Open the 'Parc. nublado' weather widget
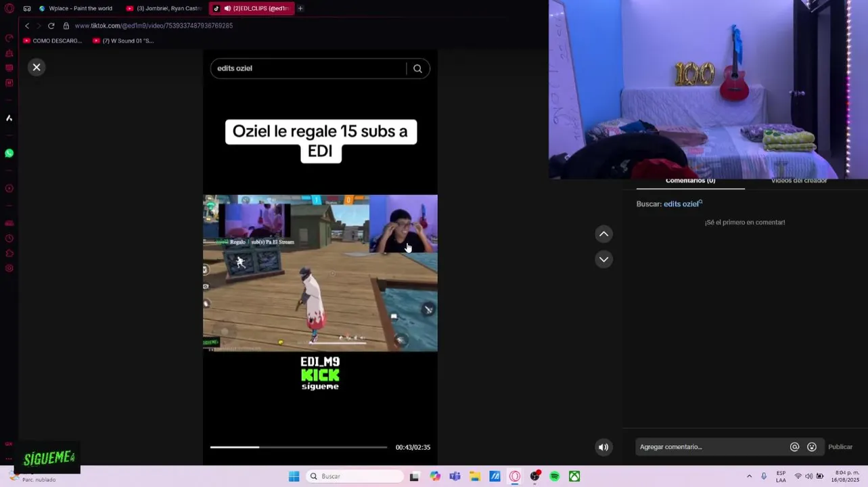 (34, 476)
